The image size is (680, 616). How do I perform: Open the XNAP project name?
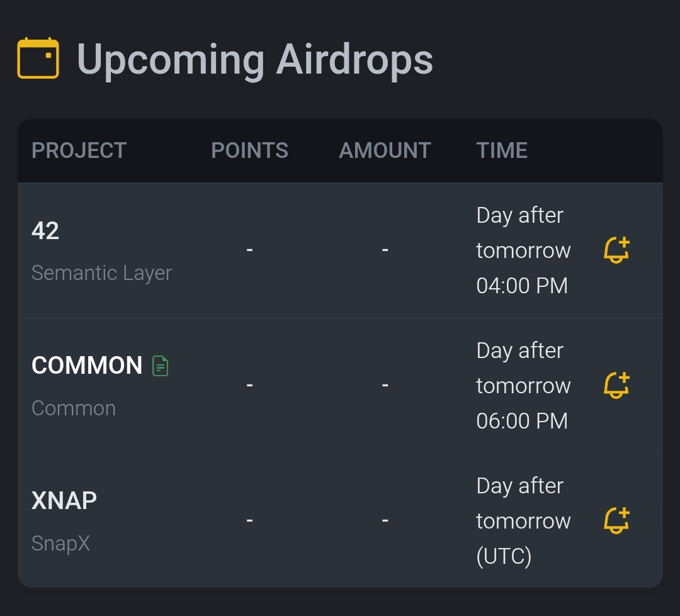[64, 501]
